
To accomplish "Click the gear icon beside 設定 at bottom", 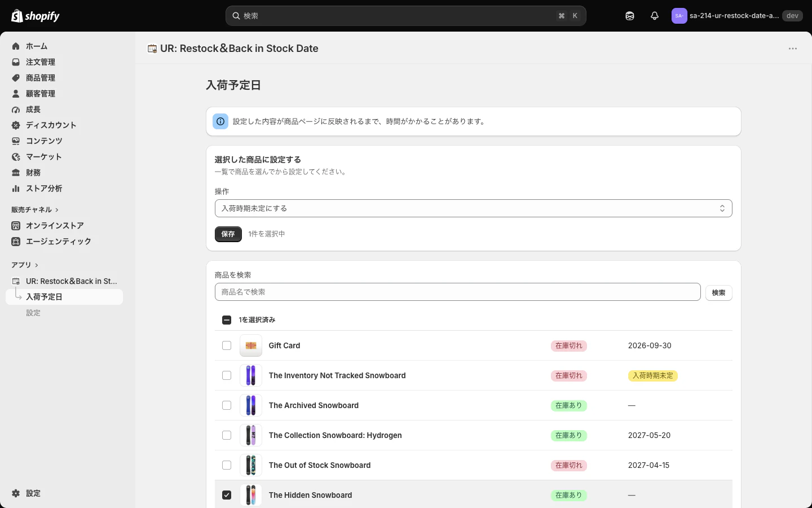I will pos(16,493).
